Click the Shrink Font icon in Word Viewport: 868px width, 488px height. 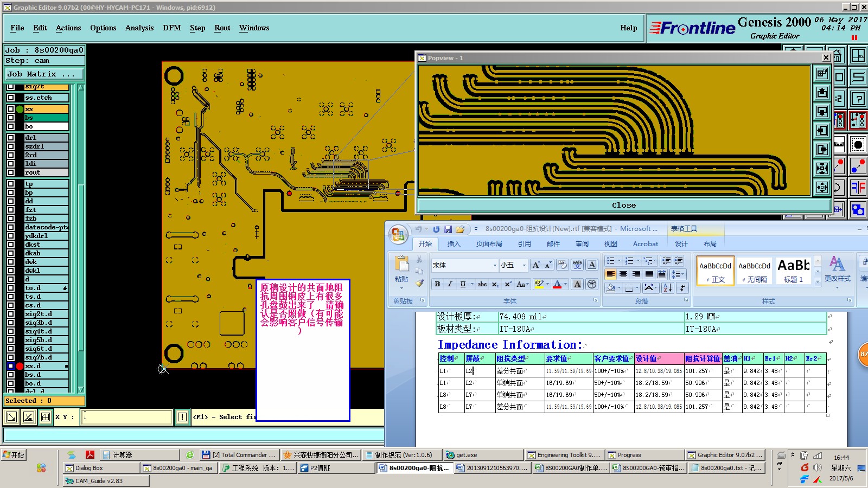point(548,265)
